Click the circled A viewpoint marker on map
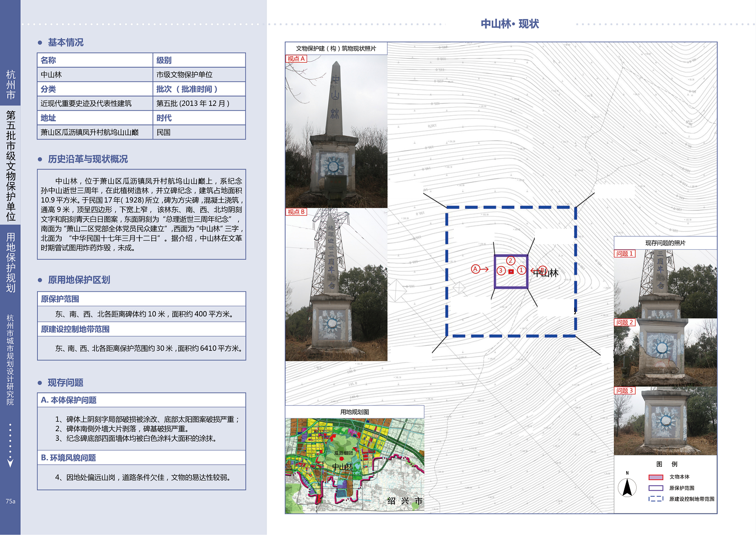756x535 pixels. (x=475, y=269)
